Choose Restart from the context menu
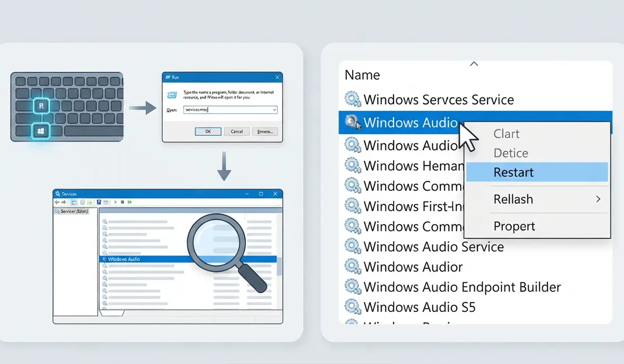Viewport: 624px width, 364px height. pyautogui.click(x=537, y=172)
